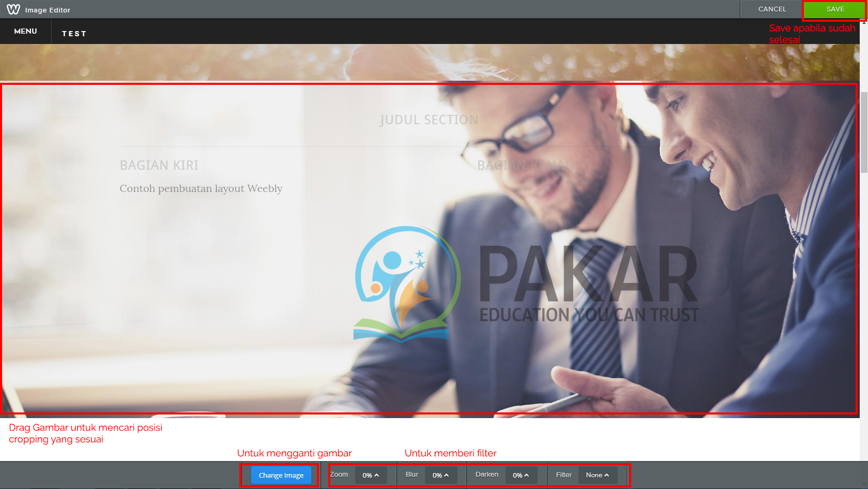Open the Blur percentage dropdown

point(441,475)
